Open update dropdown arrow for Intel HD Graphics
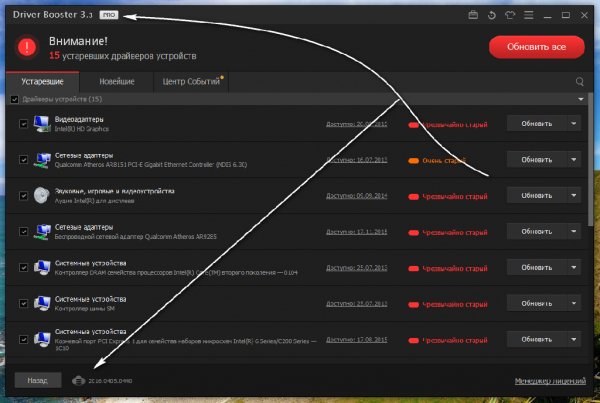This screenshot has height=403, width=600. pyautogui.click(x=574, y=124)
